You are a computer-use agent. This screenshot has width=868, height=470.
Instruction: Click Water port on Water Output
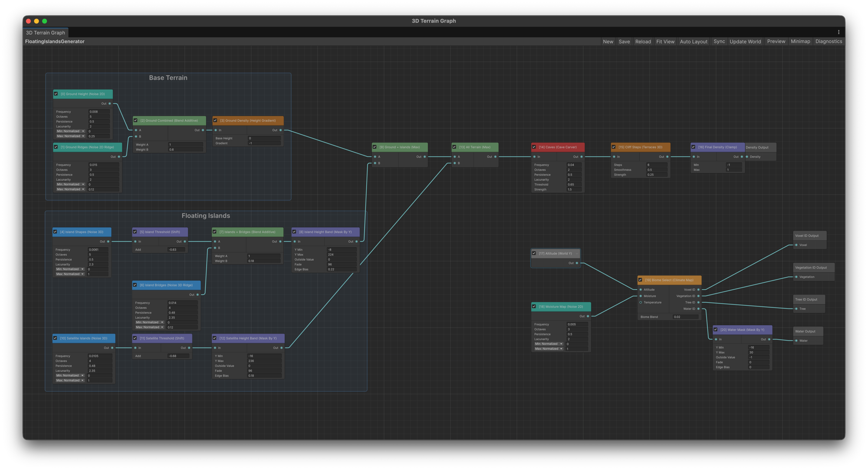click(796, 341)
